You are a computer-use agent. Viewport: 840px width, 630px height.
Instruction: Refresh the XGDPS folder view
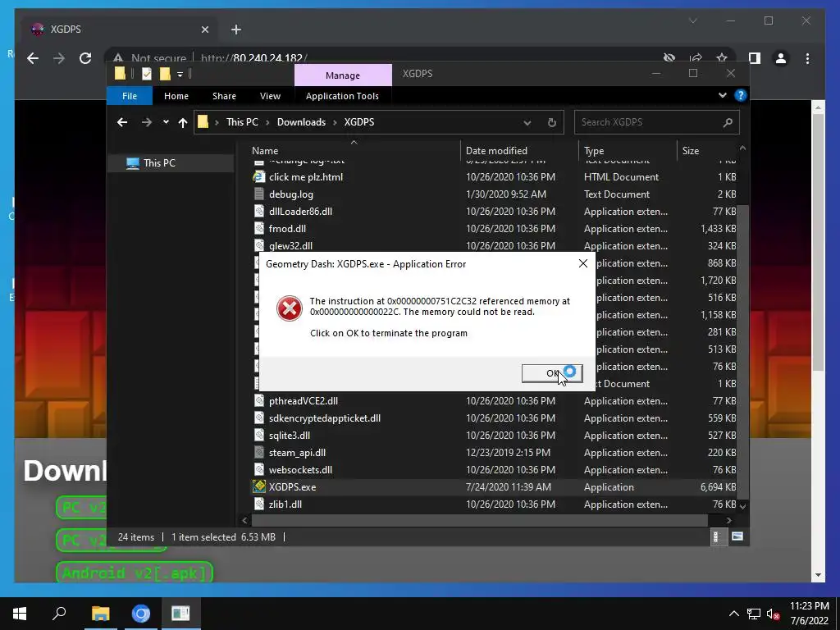[552, 123]
